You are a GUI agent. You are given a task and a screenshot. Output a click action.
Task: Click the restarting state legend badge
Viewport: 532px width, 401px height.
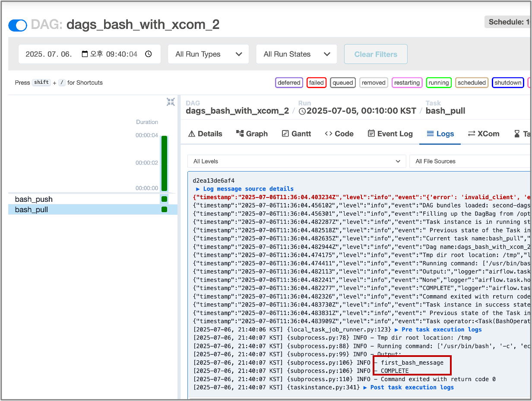(x=407, y=83)
